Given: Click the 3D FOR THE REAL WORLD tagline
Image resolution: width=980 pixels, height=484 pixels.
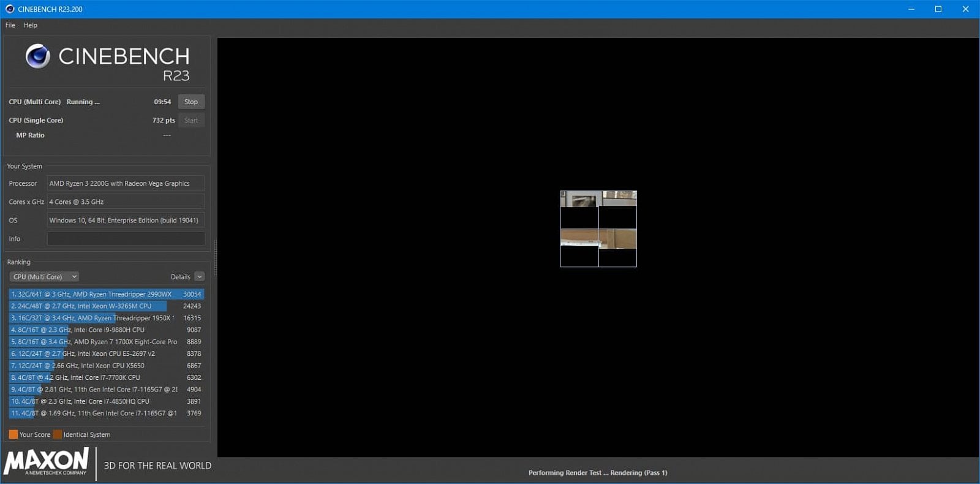Looking at the screenshot, I should tap(157, 466).
